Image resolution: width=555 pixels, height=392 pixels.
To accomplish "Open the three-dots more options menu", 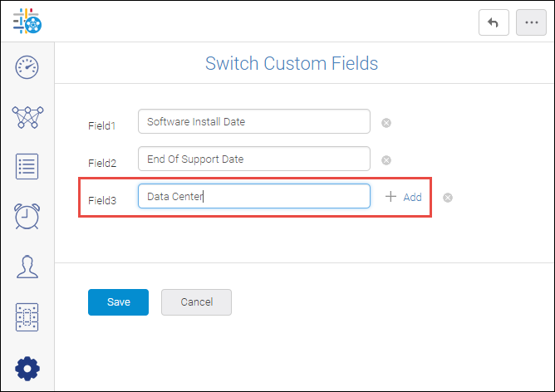I will (x=531, y=22).
